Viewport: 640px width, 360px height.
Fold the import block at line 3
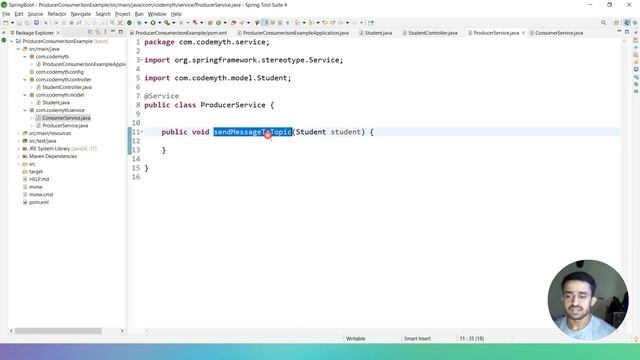[142, 60]
